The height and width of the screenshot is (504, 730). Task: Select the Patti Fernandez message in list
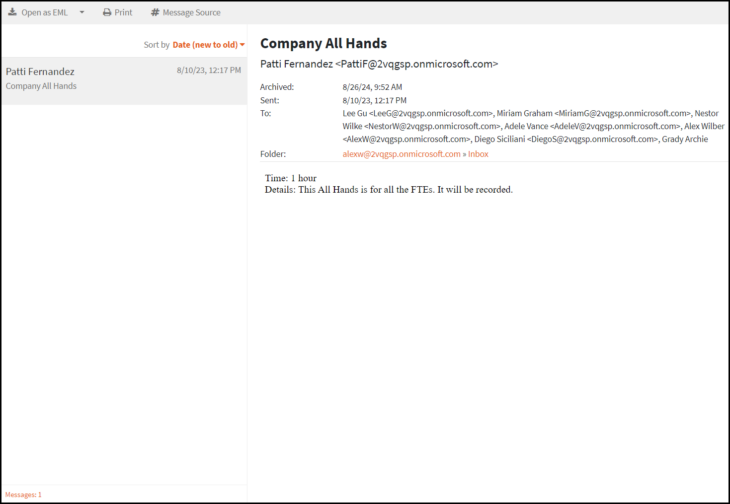(x=40, y=71)
